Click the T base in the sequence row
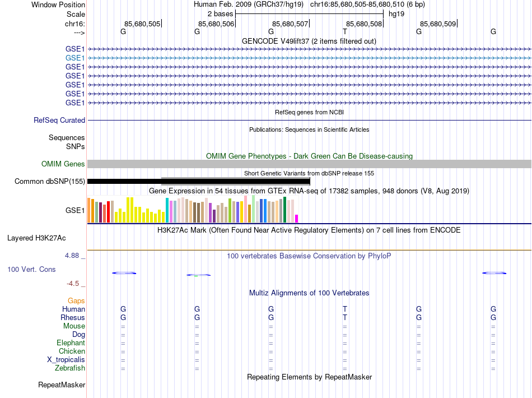 pyautogui.click(x=345, y=31)
